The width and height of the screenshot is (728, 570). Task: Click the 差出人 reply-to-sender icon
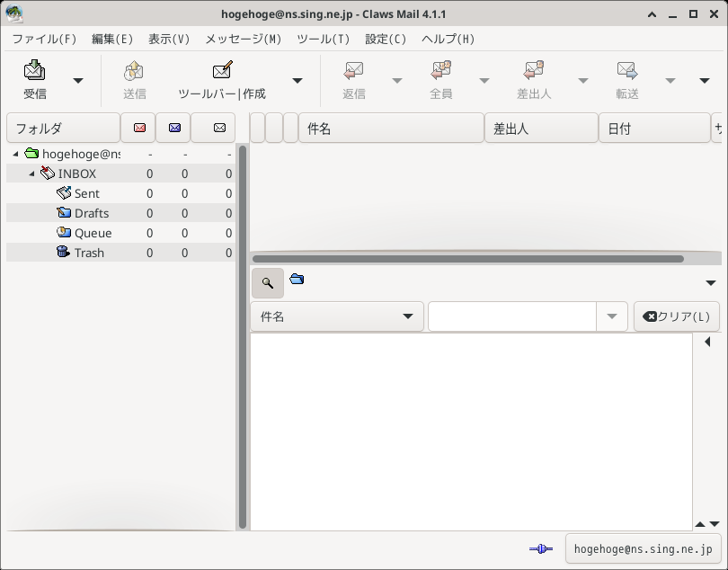(x=534, y=80)
